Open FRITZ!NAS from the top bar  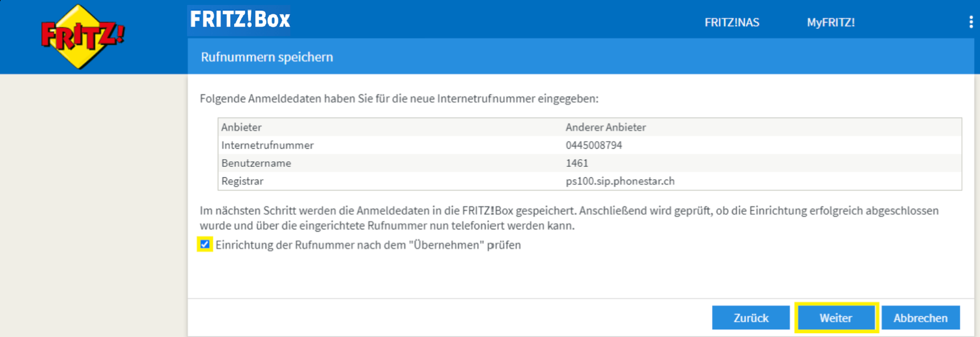731,23
